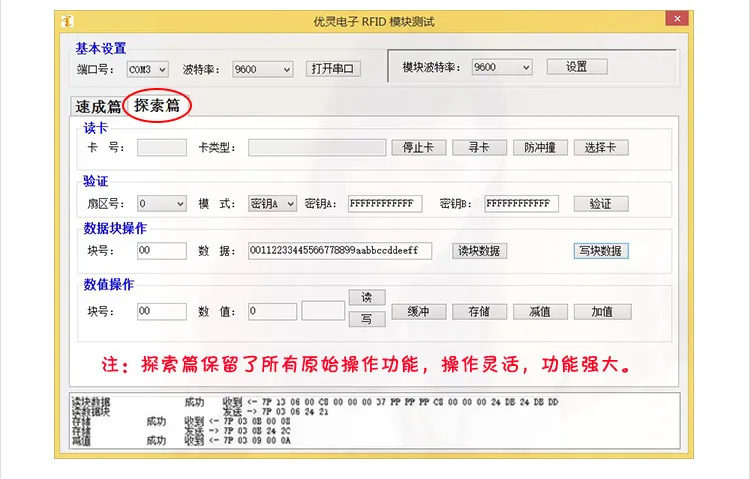Click the 写 button in 数值操作
The width and height of the screenshot is (750, 479).
(367, 319)
